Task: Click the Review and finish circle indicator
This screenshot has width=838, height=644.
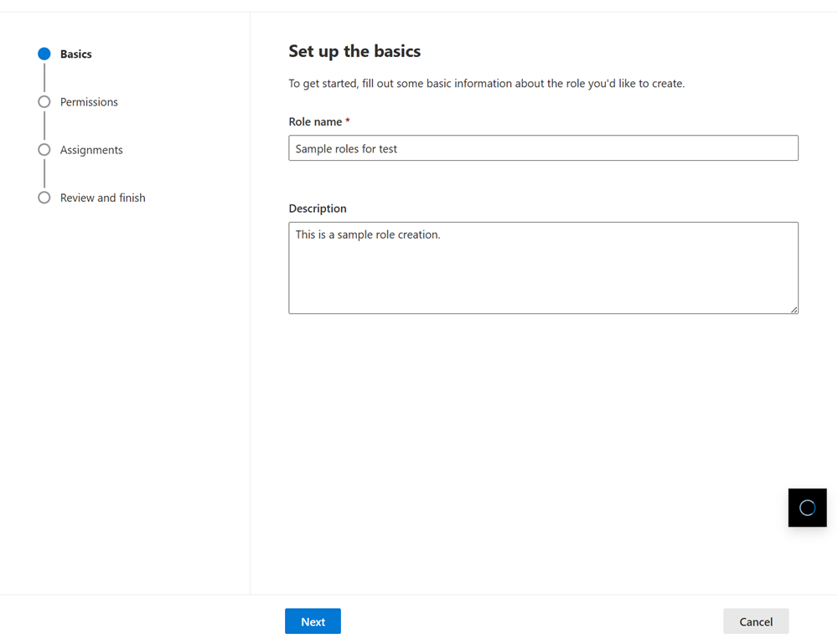Action: (44, 198)
